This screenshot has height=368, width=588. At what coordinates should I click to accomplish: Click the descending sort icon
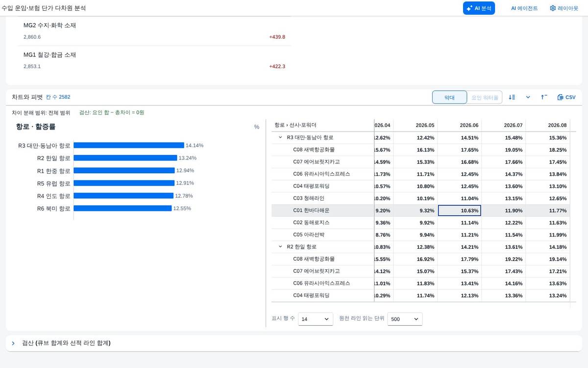click(512, 97)
